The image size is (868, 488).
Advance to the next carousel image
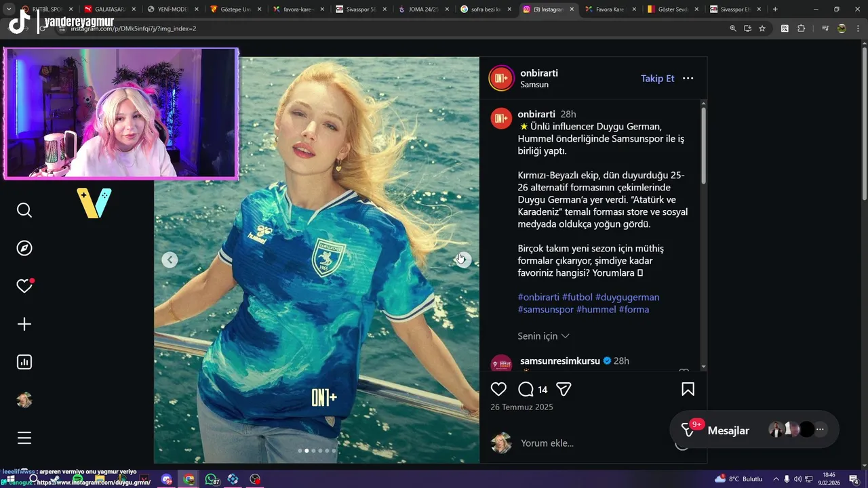click(463, 260)
